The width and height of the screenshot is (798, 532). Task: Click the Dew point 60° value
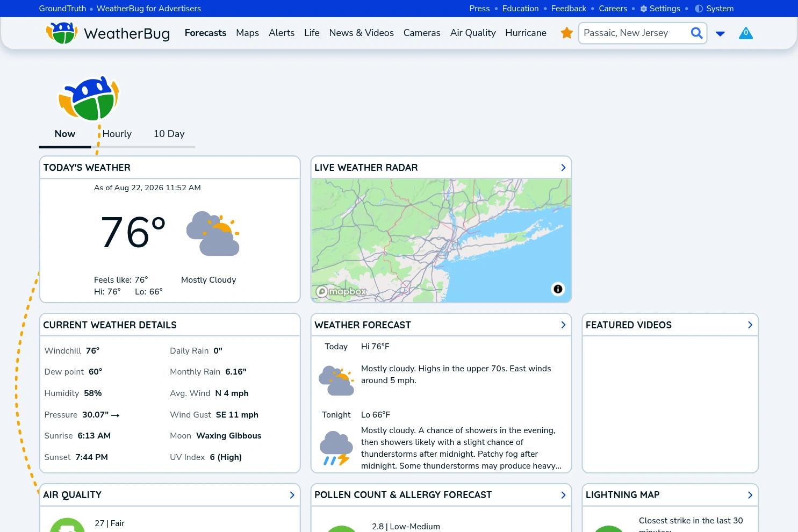[x=96, y=372]
